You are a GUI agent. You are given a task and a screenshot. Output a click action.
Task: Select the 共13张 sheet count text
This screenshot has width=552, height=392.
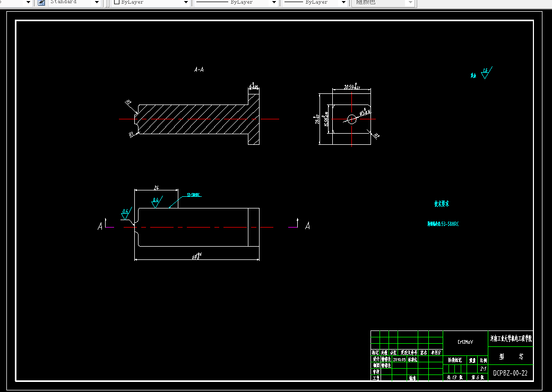click(455, 378)
